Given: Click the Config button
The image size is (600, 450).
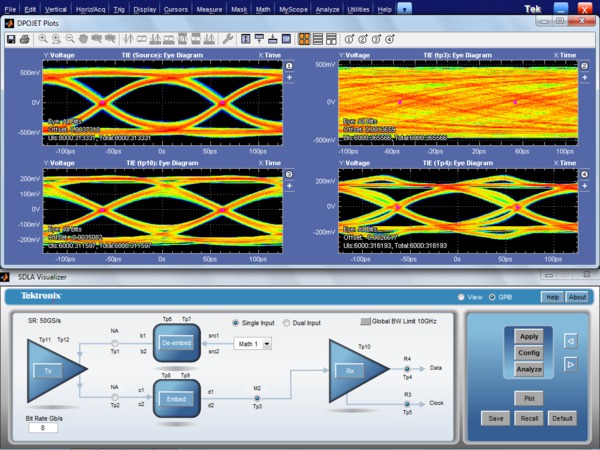Looking at the screenshot, I should [x=529, y=353].
